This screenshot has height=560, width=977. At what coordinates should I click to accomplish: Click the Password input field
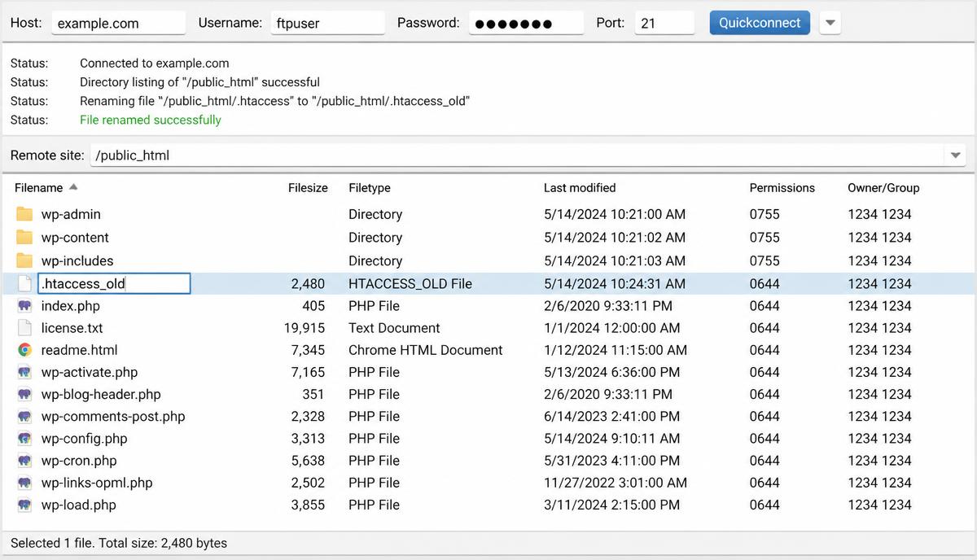pos(526,23)
